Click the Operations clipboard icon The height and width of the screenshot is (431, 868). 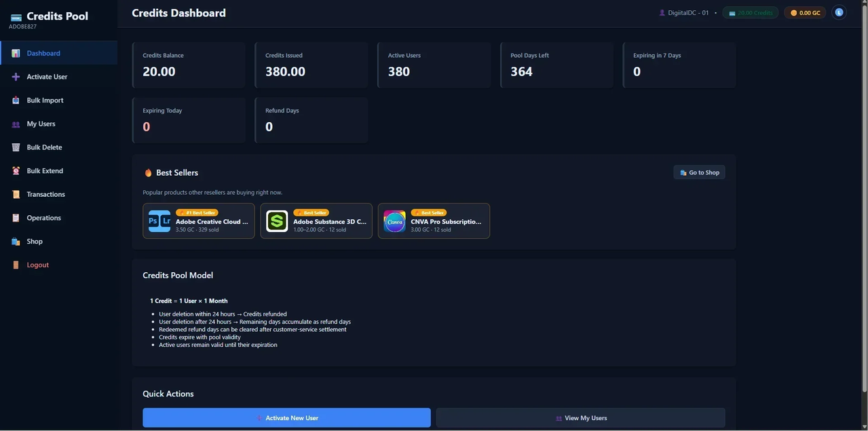(16, 218)
